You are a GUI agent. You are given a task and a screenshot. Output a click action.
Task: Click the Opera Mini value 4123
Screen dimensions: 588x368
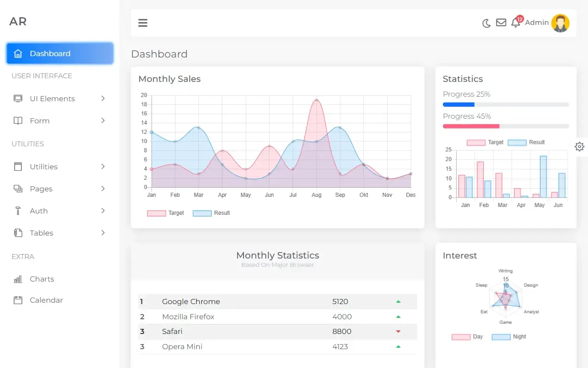pos(340,346)
